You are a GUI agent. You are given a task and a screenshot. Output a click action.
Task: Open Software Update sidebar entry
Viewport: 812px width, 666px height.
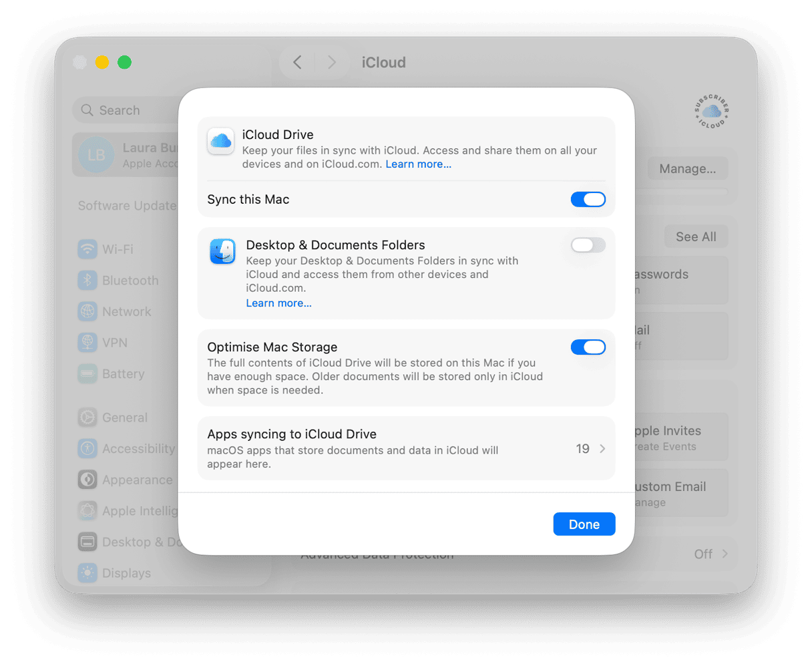[x=127, y=206]
